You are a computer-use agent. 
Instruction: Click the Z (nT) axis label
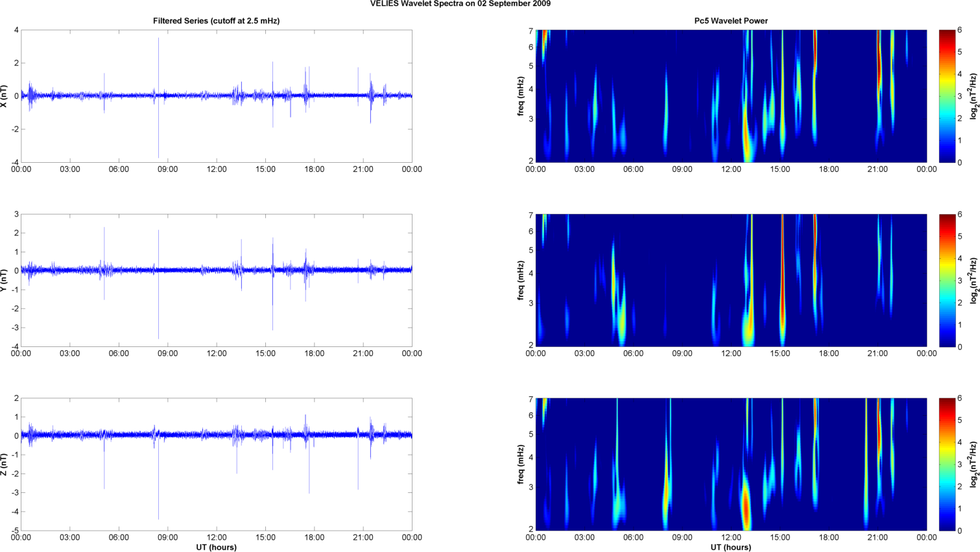5,464
